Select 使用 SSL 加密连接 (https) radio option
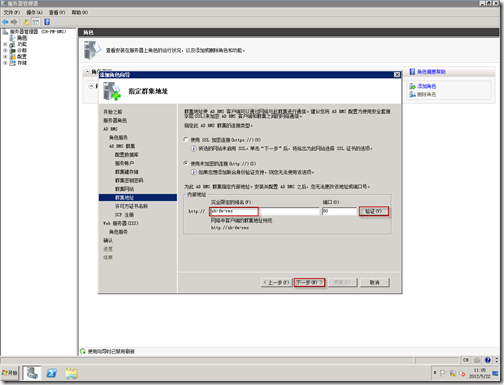The image size is (504, 385). point(186,139)
